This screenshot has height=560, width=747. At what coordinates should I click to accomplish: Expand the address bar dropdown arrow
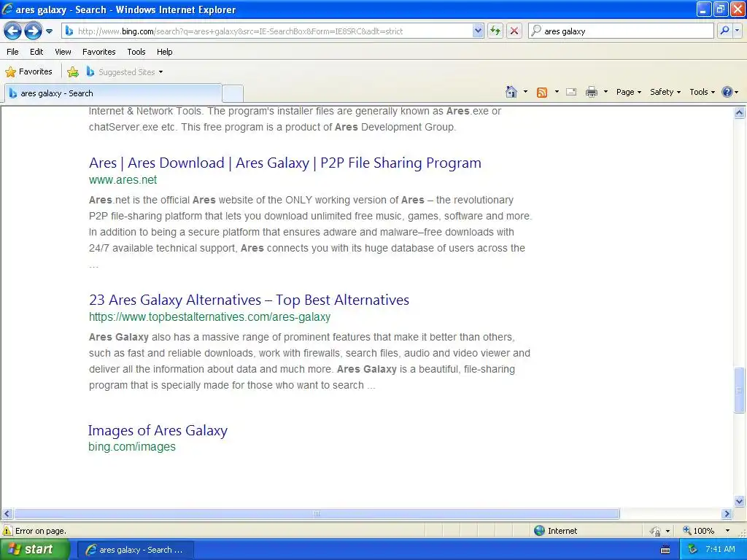pyautogui.click(x=479, y=31)
